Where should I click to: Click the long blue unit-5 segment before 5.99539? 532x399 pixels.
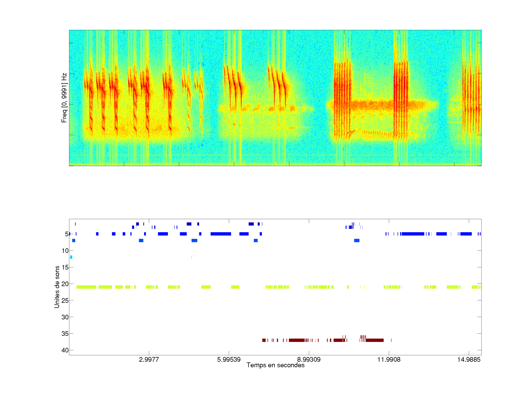[221, 234]
